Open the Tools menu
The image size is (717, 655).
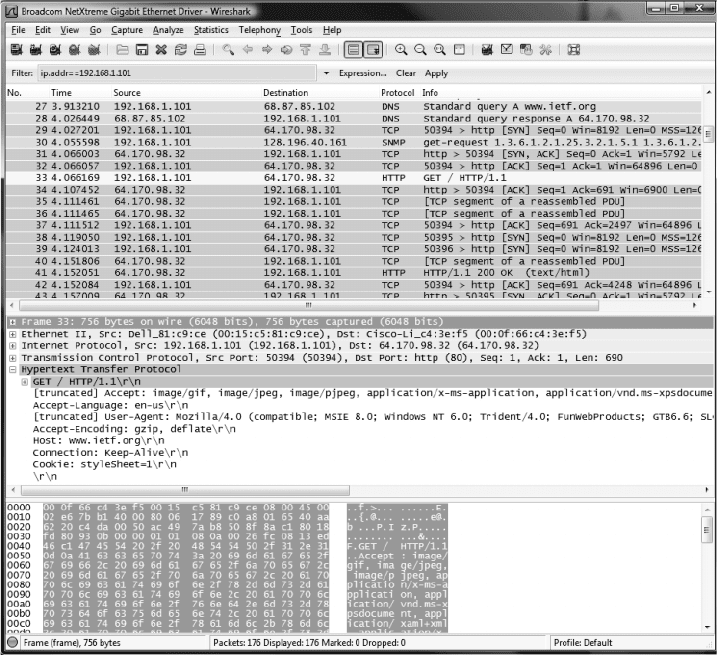(x=301, y=30)
